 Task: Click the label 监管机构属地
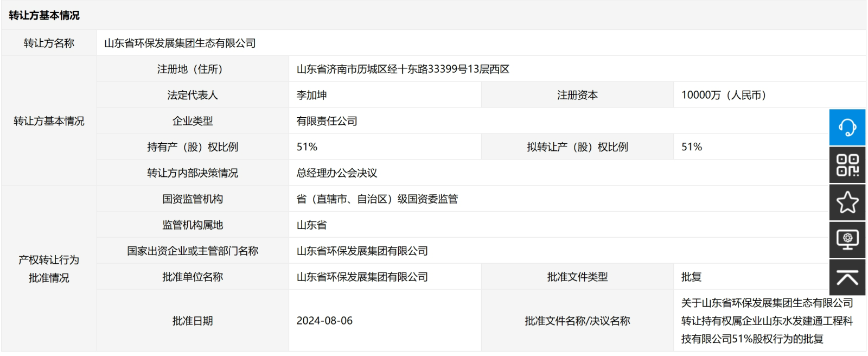[193, 225]
